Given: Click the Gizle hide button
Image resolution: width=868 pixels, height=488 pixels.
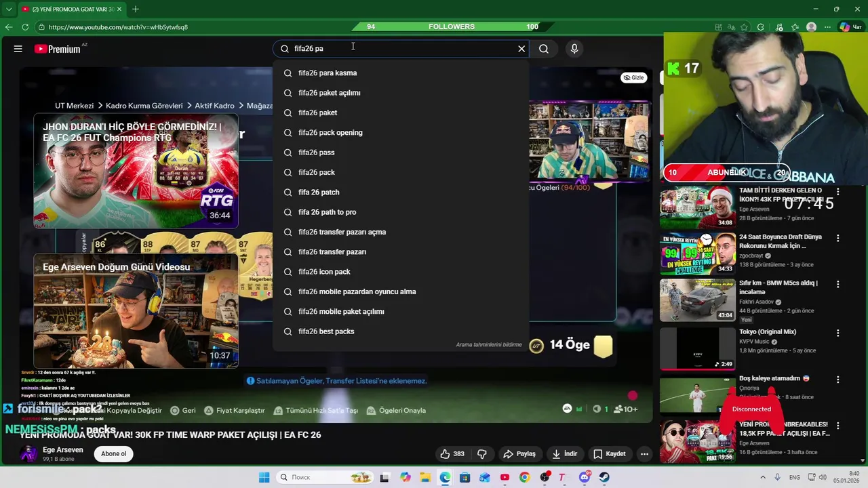Looking at the screenshot, I should coord(633,78).
